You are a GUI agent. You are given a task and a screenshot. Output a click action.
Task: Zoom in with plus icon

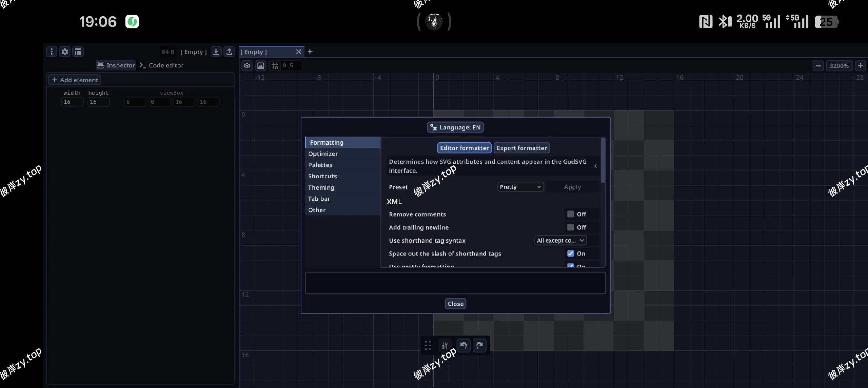coord(860,65)
